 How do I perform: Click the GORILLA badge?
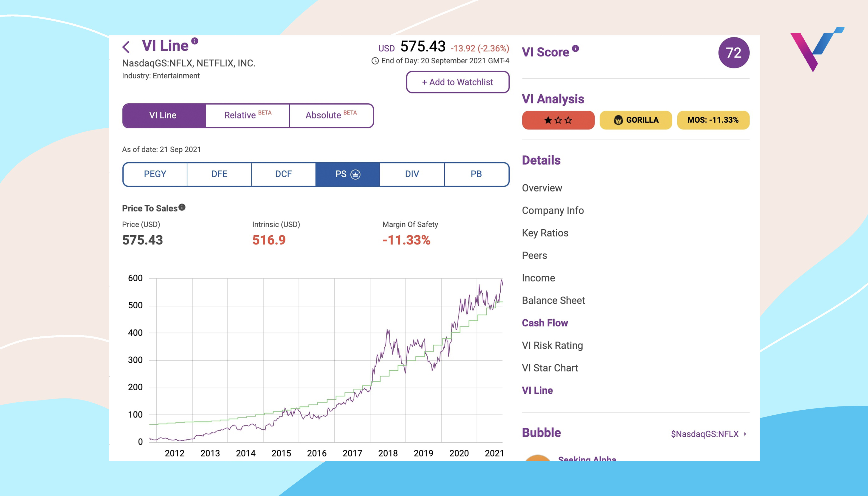[x=636, y=120]
